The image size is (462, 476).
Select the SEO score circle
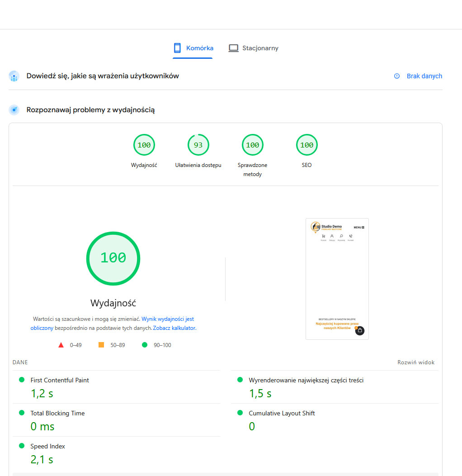306,145
